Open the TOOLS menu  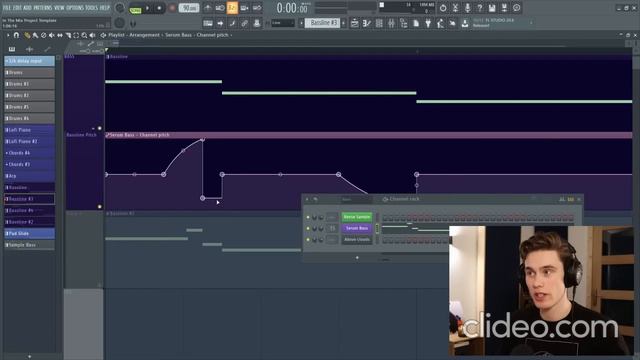(91, 8)
